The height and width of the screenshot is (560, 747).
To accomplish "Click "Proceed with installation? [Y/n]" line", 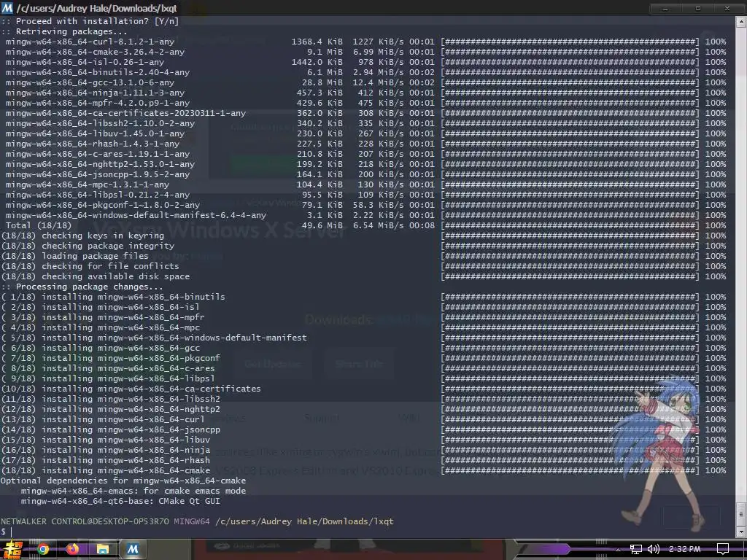I will (x=90, y=21).
